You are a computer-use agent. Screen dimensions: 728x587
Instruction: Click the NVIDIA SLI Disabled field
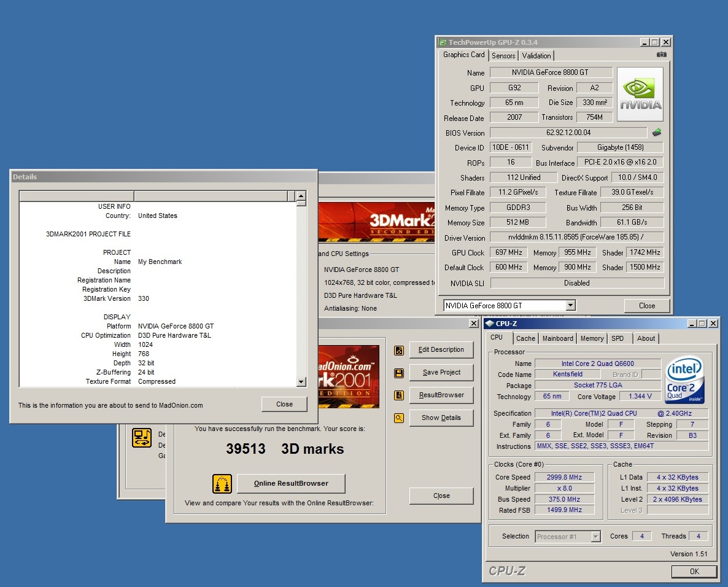coord(577,283)
